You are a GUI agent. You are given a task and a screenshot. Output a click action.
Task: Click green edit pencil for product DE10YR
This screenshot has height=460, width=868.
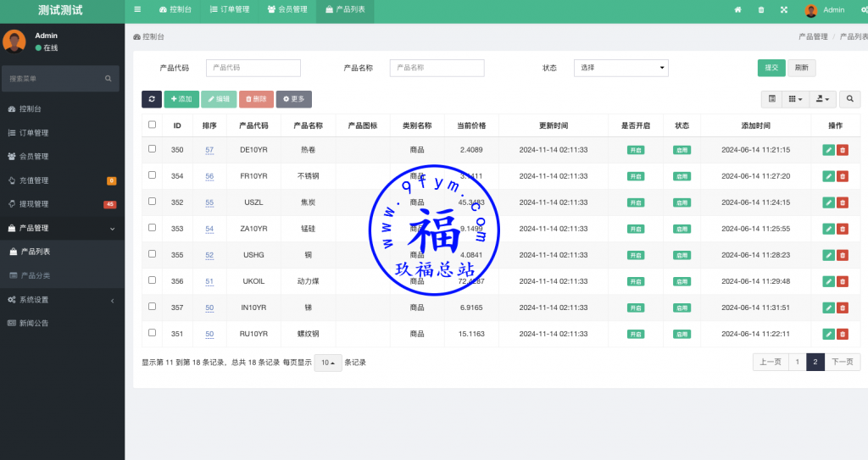pos(828,150)
